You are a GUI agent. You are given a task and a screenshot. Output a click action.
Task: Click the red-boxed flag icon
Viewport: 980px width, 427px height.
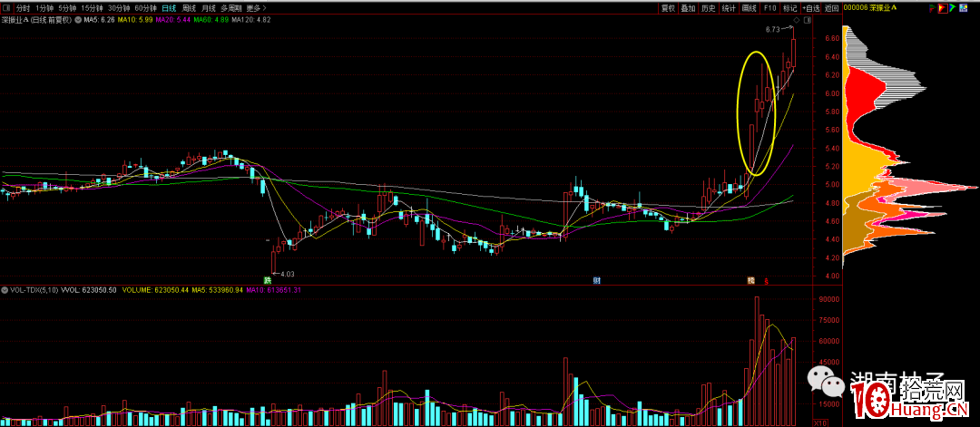point(942,8)
